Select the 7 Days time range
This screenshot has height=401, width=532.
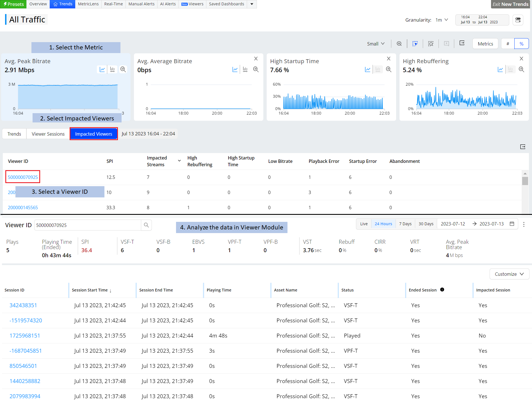point(405,224)
